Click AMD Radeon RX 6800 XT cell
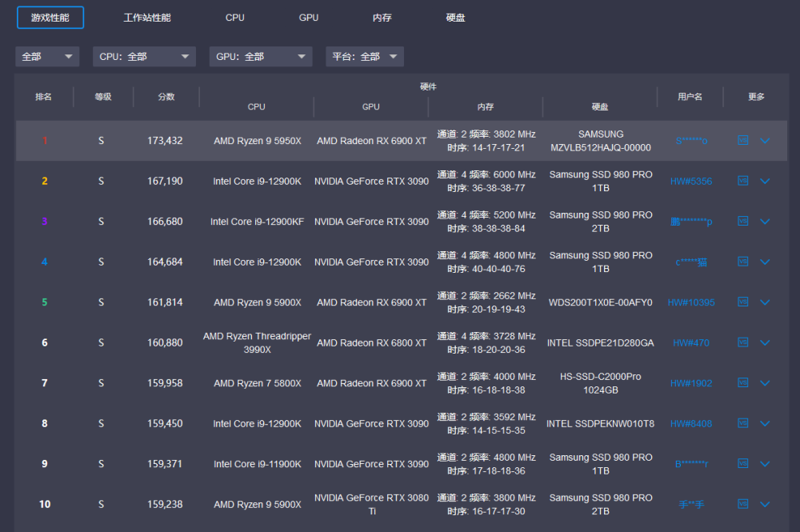 371,342
